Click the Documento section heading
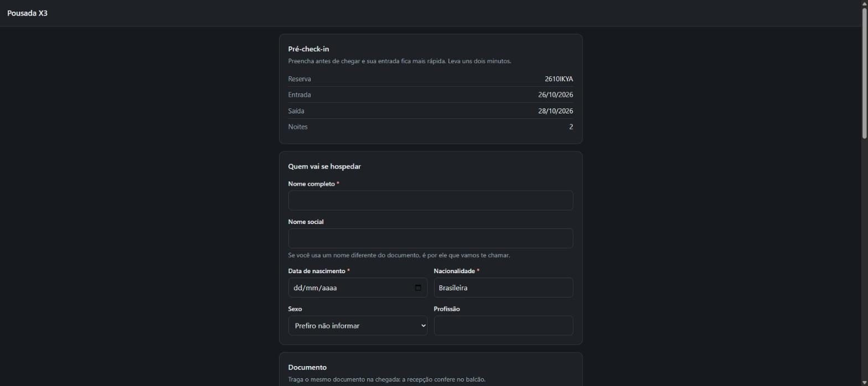The height and width of the screenshot is (386, 868). tap(307, 367)
